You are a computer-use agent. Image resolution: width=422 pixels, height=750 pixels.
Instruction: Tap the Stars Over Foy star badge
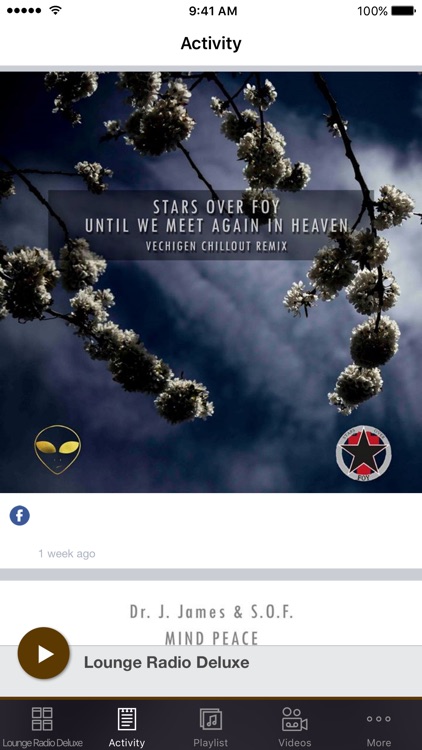(364, 453)
